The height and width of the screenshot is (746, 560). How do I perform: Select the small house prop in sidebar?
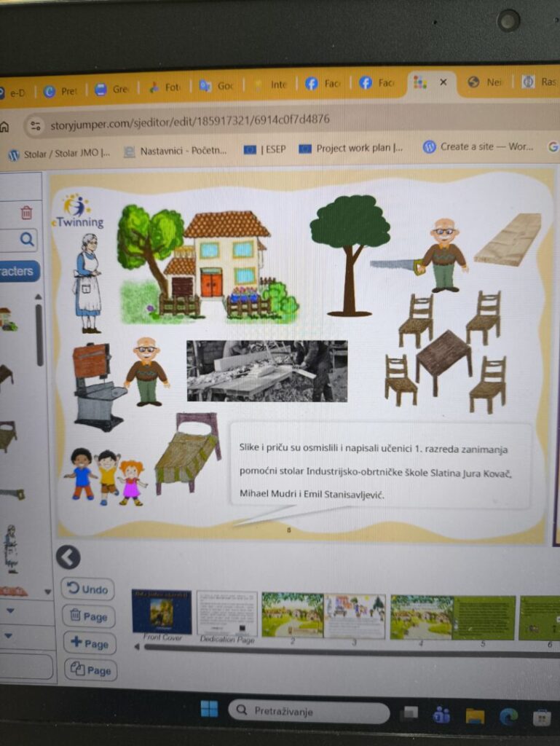point(7,319)
